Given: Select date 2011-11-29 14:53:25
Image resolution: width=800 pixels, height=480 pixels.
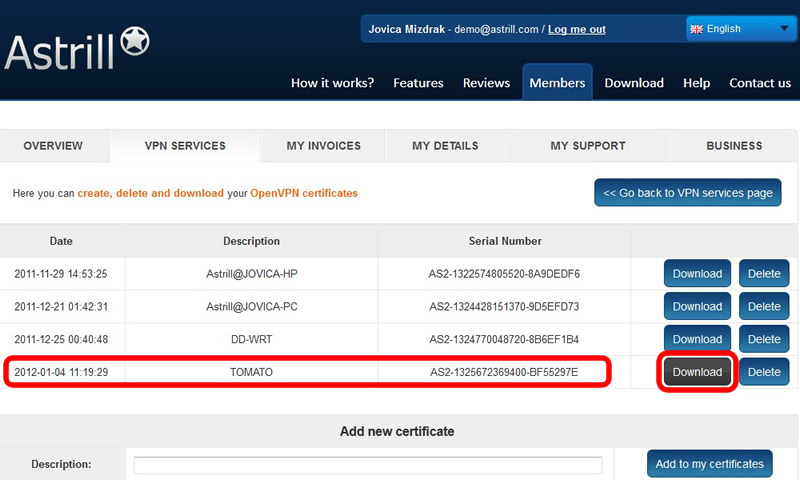Looking at the screenshot, I should pos(61,274).
